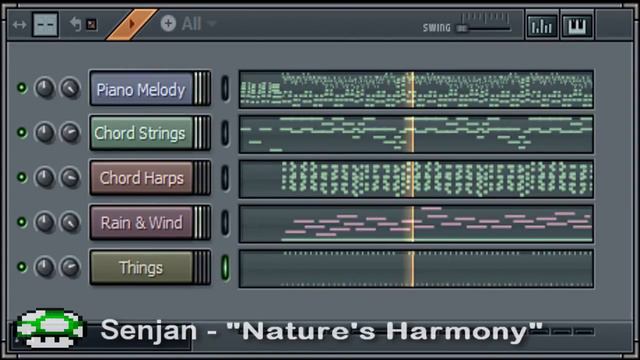640x360 pixels.
Task: Mute the Piano Melody channel with its green LED
Action: click(22, 88)
